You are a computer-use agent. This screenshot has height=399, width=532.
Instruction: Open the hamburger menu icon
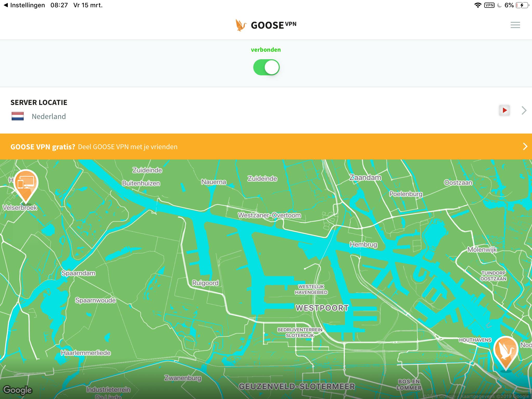click(x=515, y=25)
